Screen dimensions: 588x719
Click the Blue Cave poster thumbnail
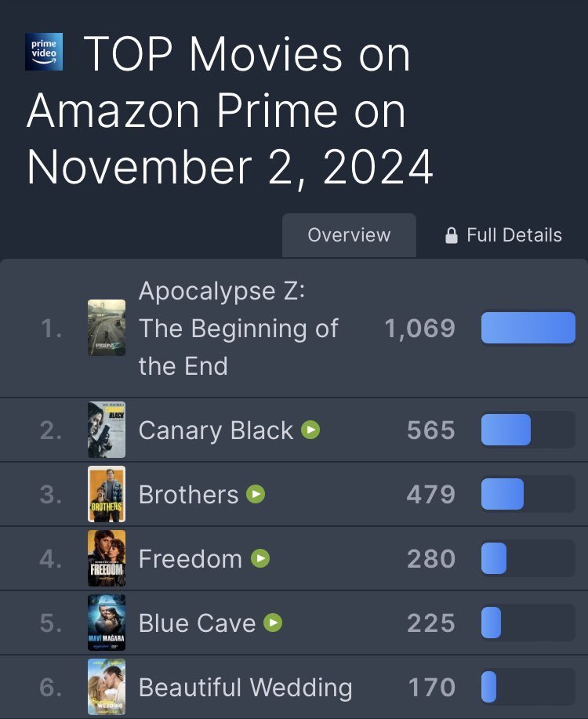[107, 623]
